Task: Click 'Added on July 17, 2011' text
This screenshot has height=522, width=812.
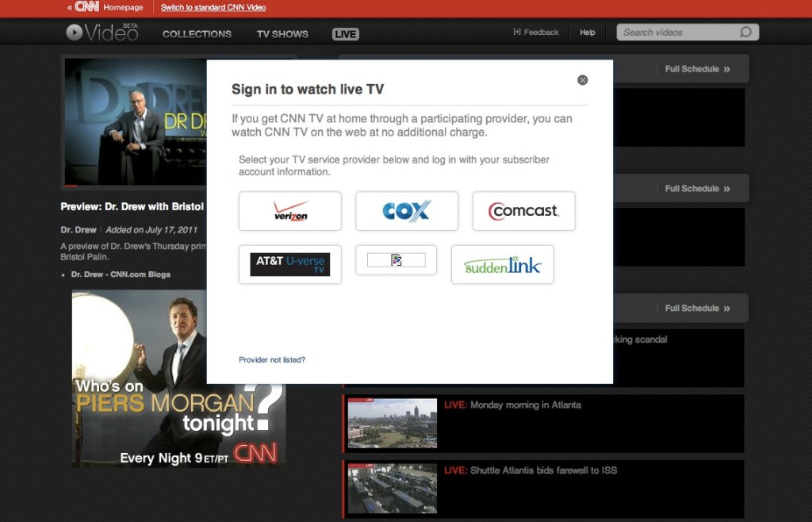Action: coord(151,230)
